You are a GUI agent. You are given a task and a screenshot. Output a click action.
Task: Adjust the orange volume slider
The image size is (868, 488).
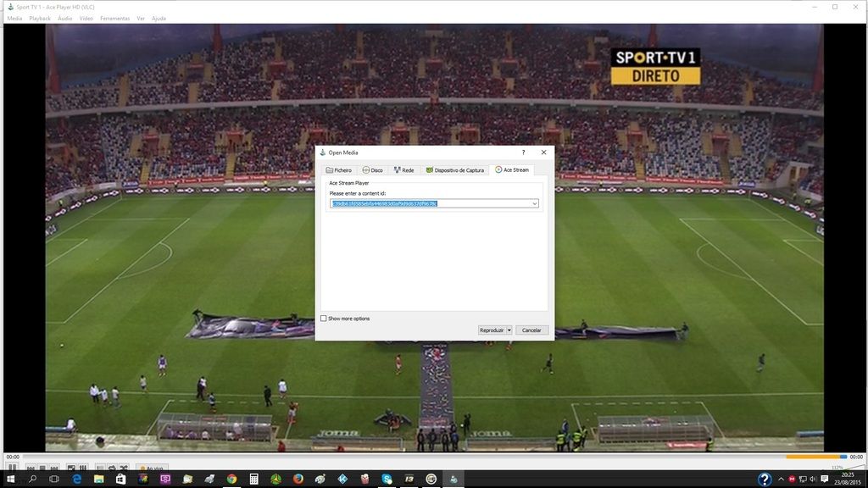click(815, 457)
